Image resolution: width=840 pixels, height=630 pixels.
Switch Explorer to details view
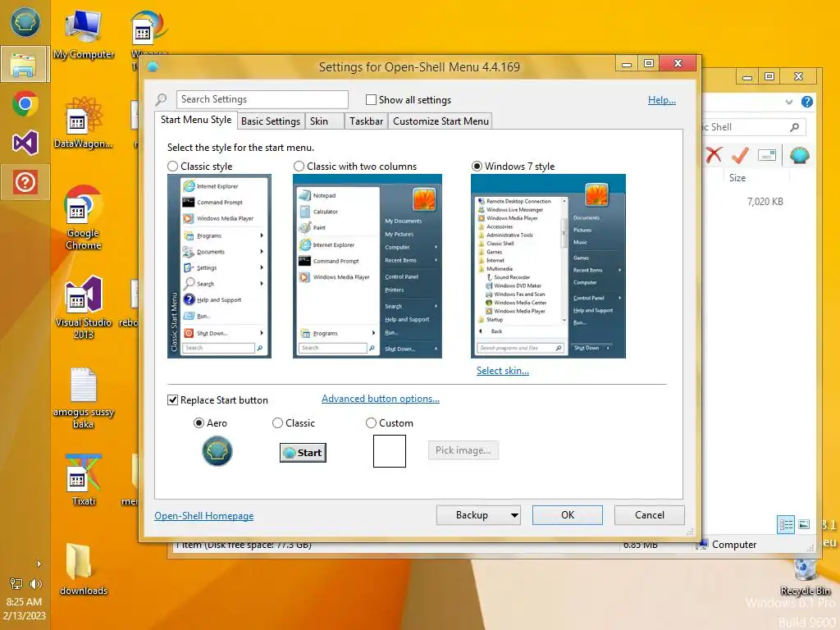786,524
